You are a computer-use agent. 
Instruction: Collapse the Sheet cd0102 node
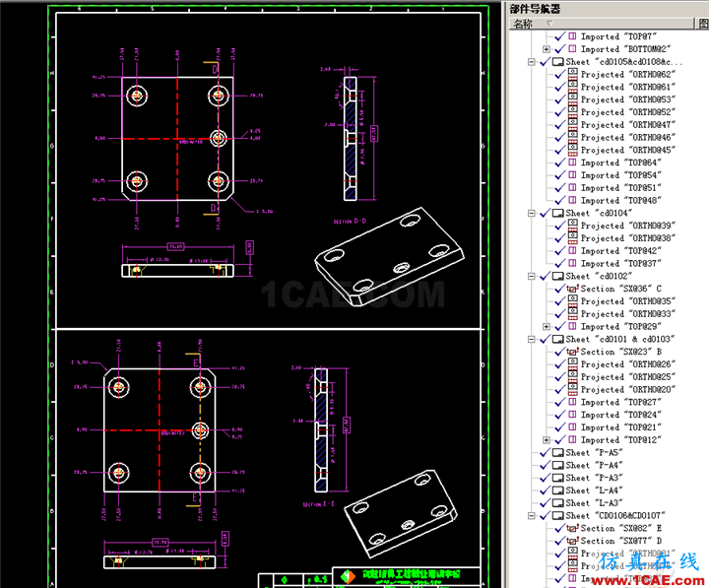(x=532, y=276)
